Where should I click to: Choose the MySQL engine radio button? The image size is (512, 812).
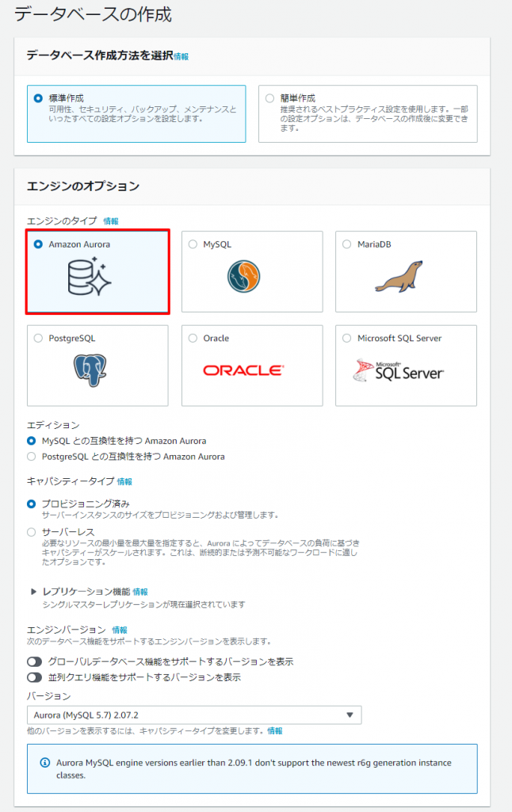pos(193,244)
